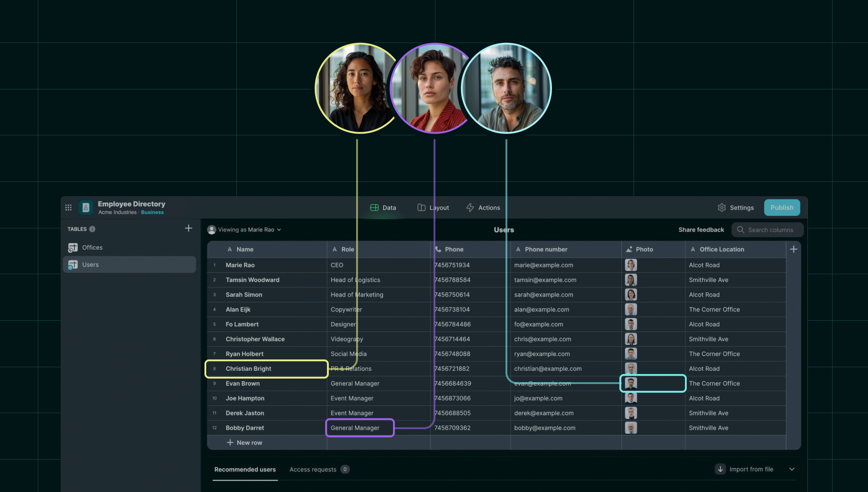868x492 pixels.
Task: Click the Phone number column header
Action: coord(566,249)
